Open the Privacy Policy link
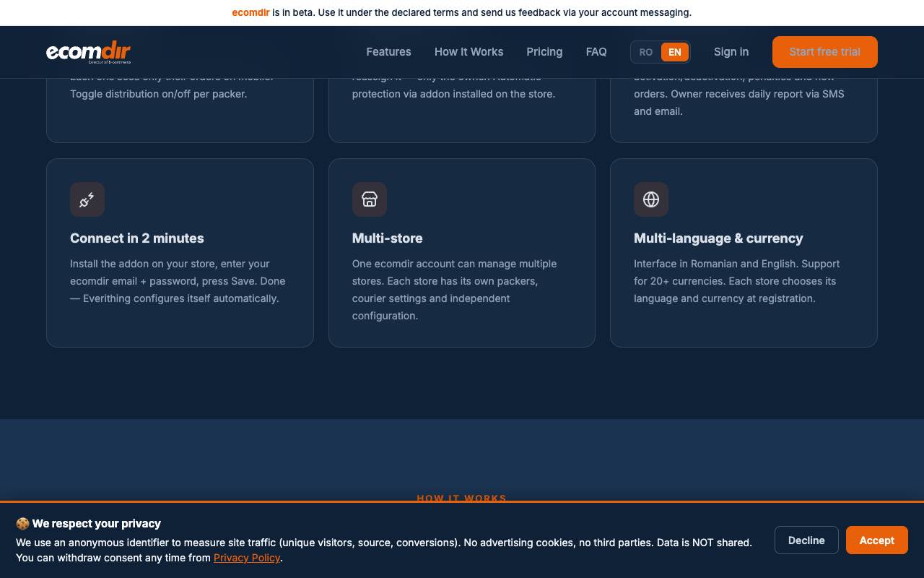Viewport: 924px width, 578px height. 247,558
